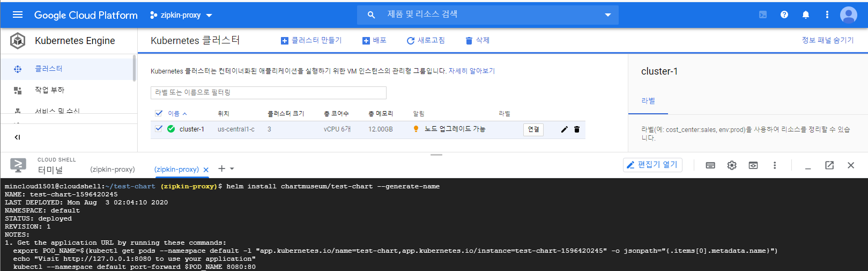868x271 pixels.
Task: Collapse the left sidebar with arrow icon
Action: pyautogui.click(x=17, y=137)
